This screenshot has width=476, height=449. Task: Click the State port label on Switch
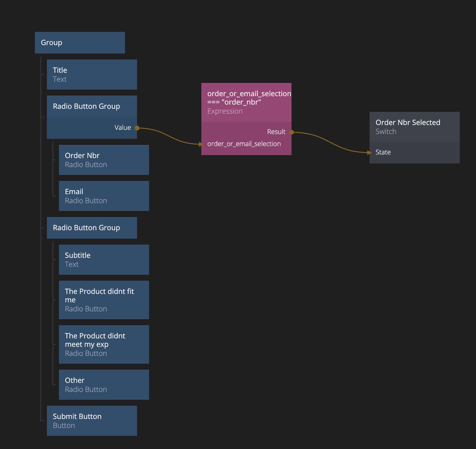click(x=383, y=152)
